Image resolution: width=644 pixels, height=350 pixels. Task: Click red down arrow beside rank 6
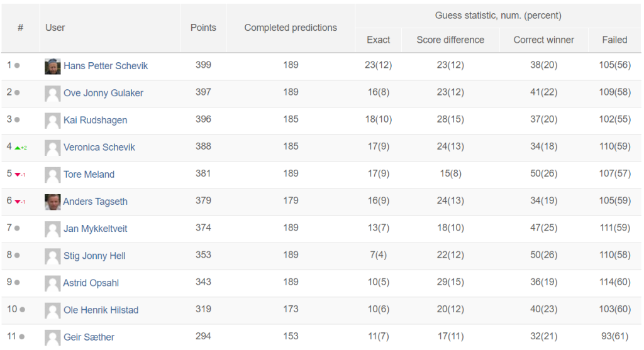(x=18, y=202)
